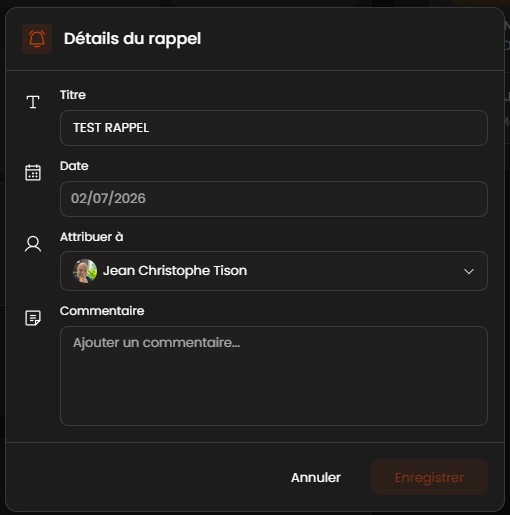Image resolution: width=510 pixels, height=515 pixels.
Task: Focus the Titre field containing TEST RAPPEL
Action: coord(274,128)
